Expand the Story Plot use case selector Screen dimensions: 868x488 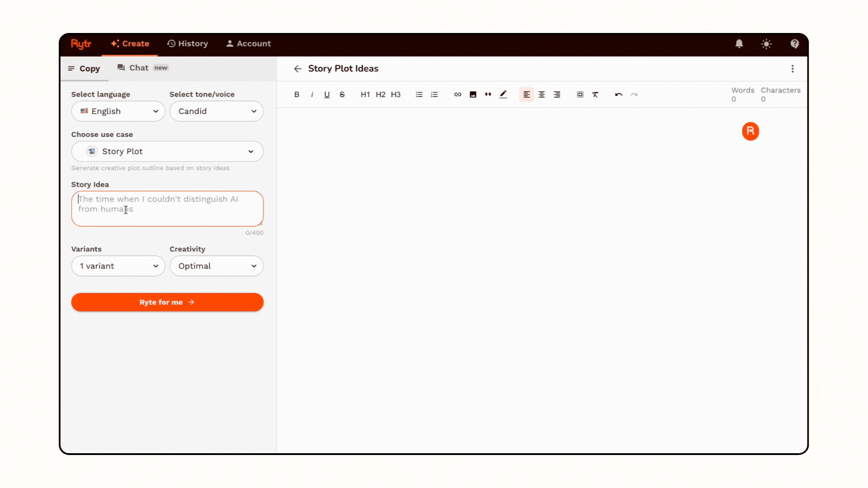coord(167,151)
